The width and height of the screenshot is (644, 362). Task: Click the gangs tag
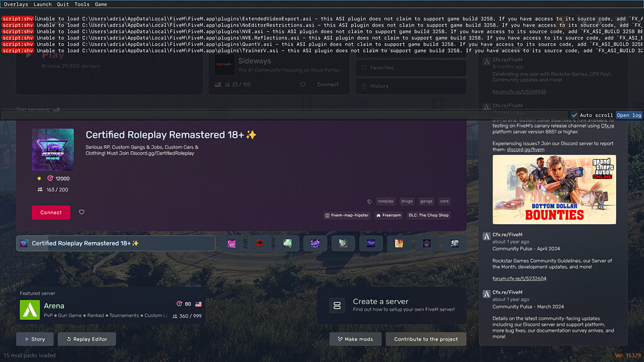[426, 201]
